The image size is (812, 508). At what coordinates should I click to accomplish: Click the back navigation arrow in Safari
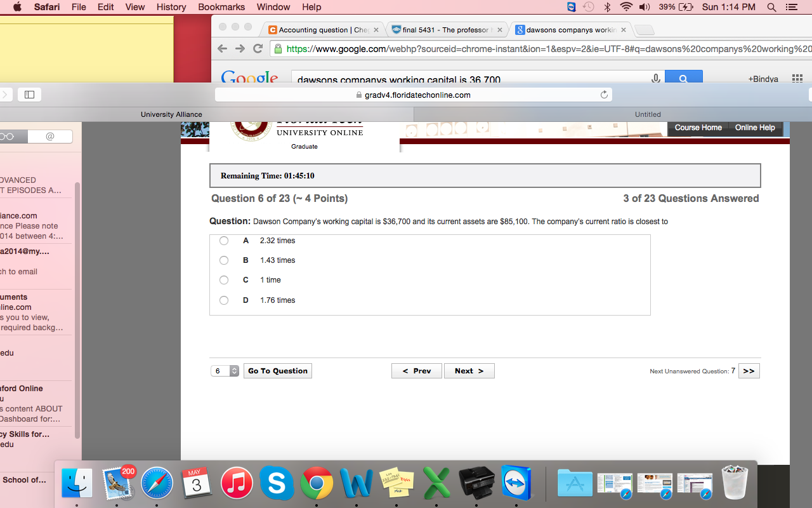click(x=222, y=48)
